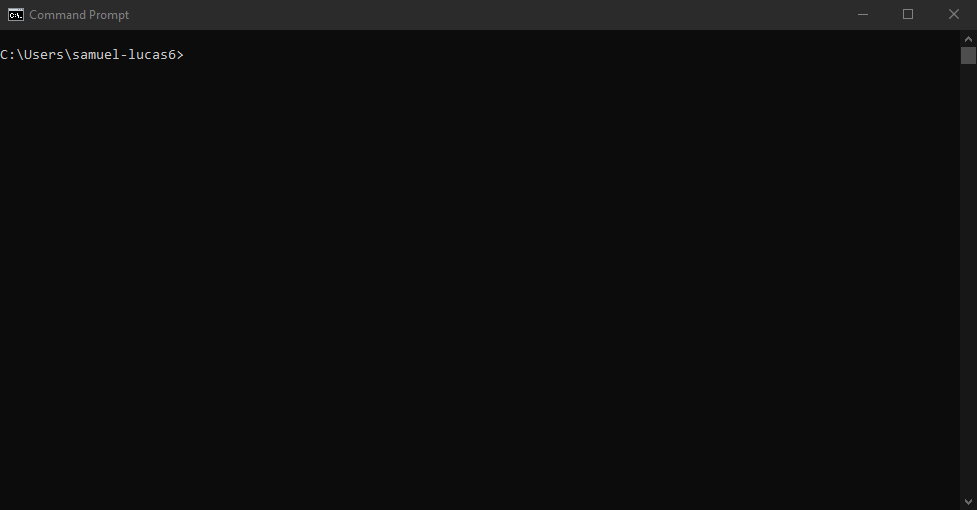Click the scrollbar down arrow
977x510 pixels.
pyautogui.click(x=968, y=501)
